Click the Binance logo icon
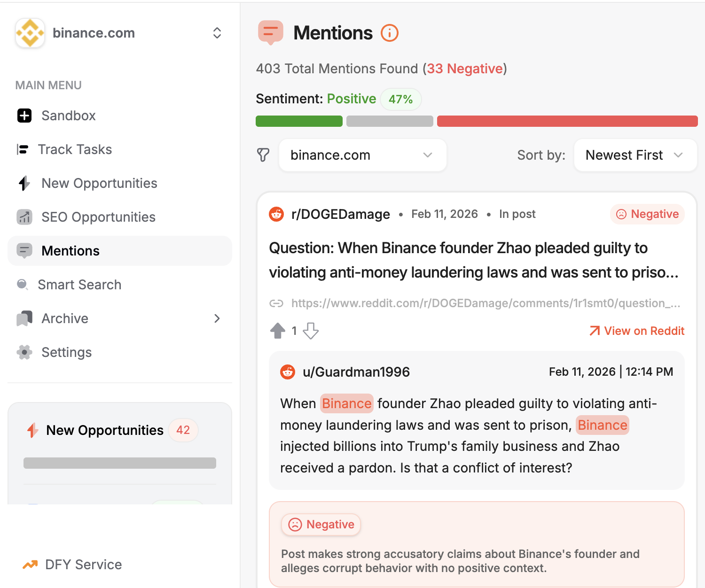Image resolution: width=705 pixels, height=588 pixels. pos(30,33)
